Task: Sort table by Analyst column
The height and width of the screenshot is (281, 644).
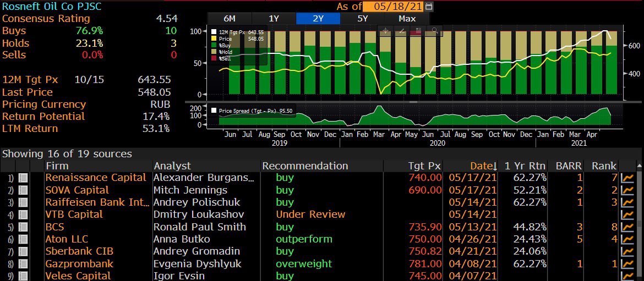Action: [x=172, y=166]
